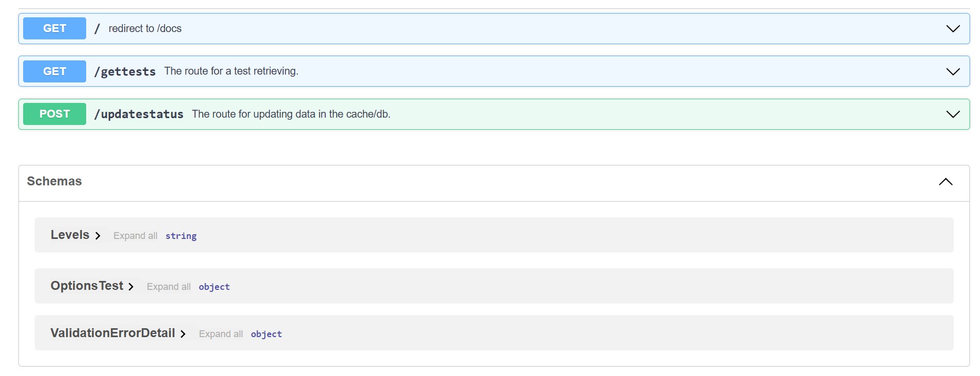Click the arrow next to Levels schema
The width and height of the screenshot is (980, 376).
(x=98, y=236)
